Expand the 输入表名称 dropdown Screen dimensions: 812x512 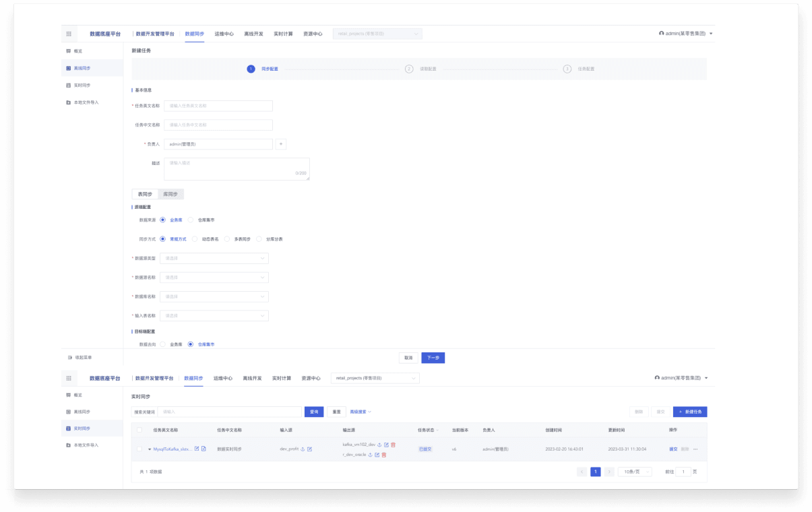tap(214, 315)
